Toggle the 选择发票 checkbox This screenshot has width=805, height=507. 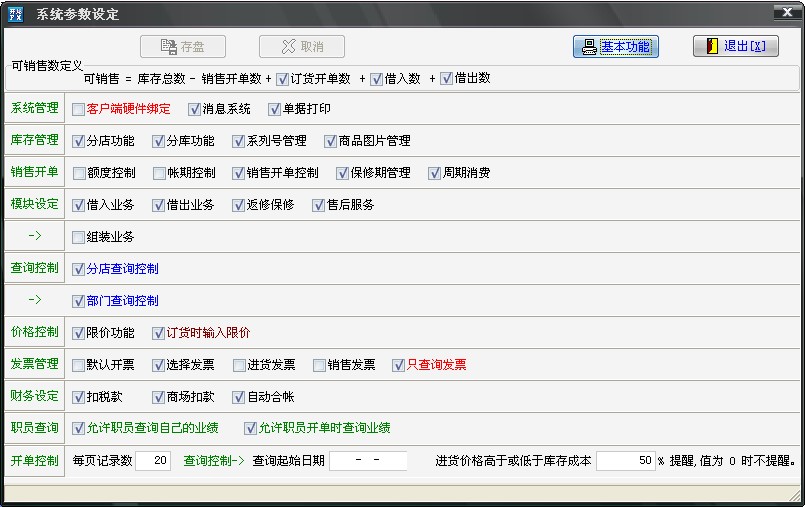(x=158, y=365)
